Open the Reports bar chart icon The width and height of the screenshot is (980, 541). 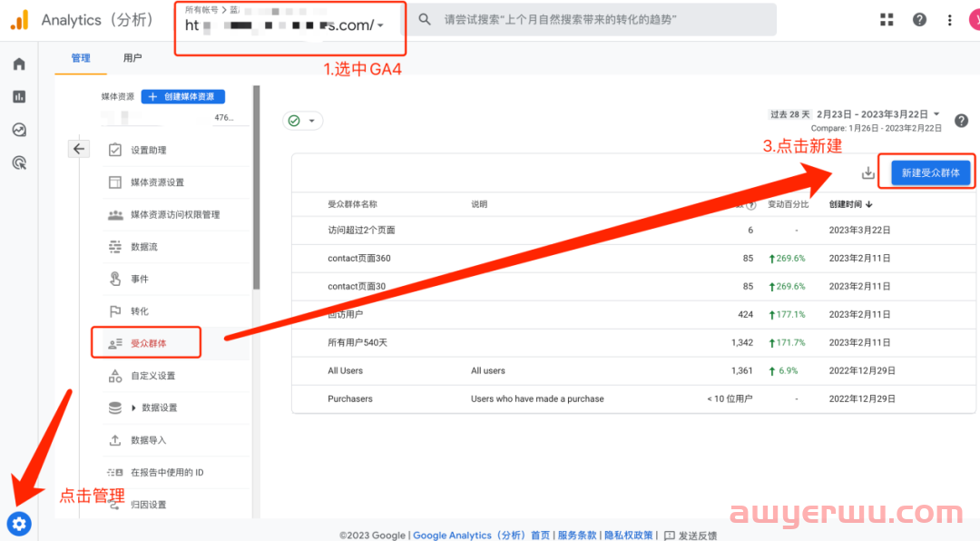click(19, 96)
